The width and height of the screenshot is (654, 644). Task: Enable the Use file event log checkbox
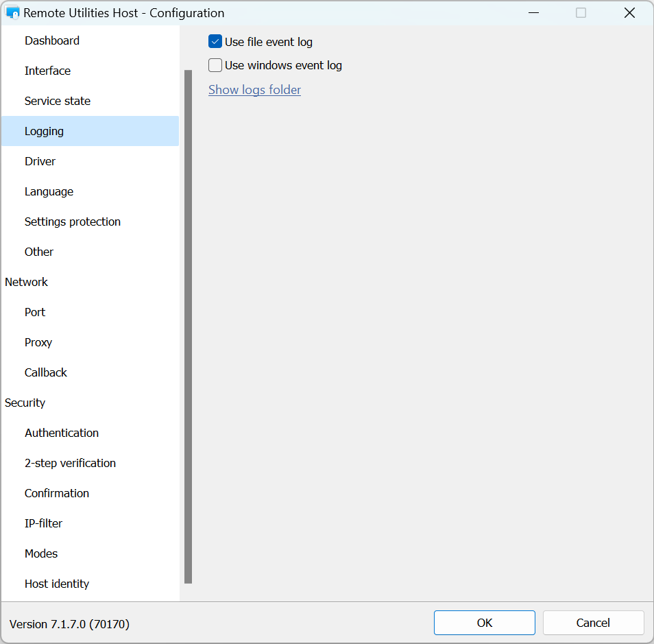[x=215, y=42]
